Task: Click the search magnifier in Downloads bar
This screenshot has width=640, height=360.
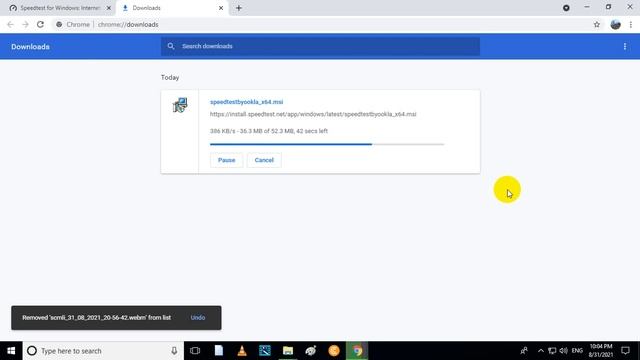Action: [171, 46]
